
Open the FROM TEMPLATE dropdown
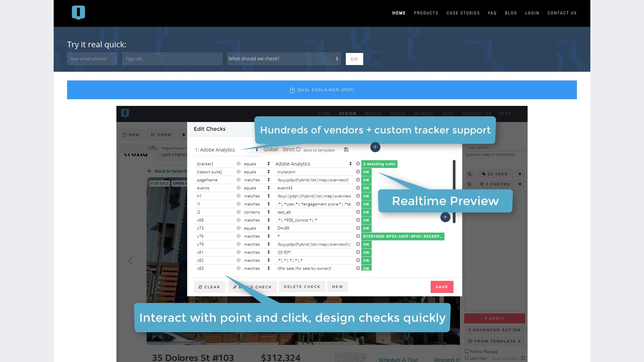pyautogui.click(x=495, y=341)
